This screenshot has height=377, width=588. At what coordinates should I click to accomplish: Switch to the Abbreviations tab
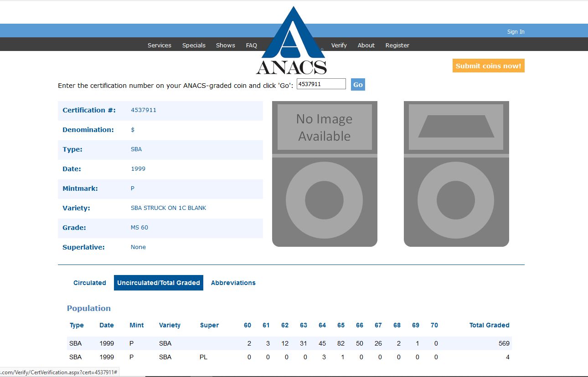point(233,283)
